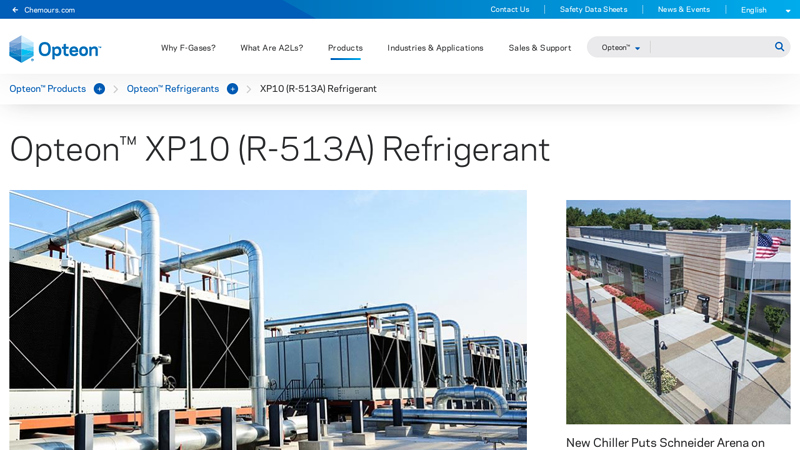The height and width of the screenshot is (450, 800).
Task: Open the Why F-Gases? menu
Action: (188, 48)
